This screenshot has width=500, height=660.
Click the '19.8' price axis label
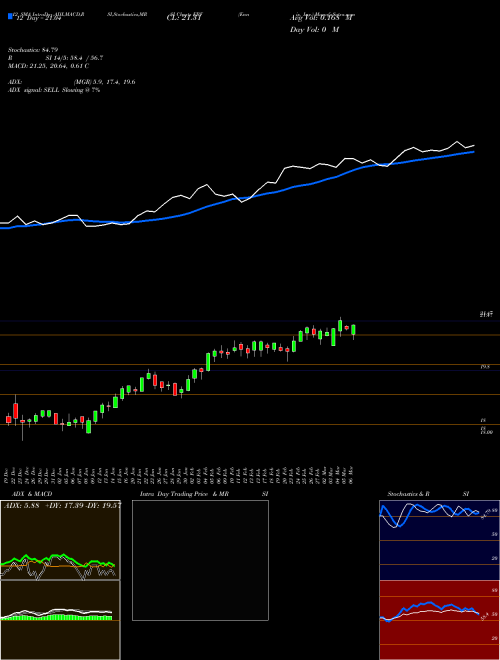click(x=485, y=367)
